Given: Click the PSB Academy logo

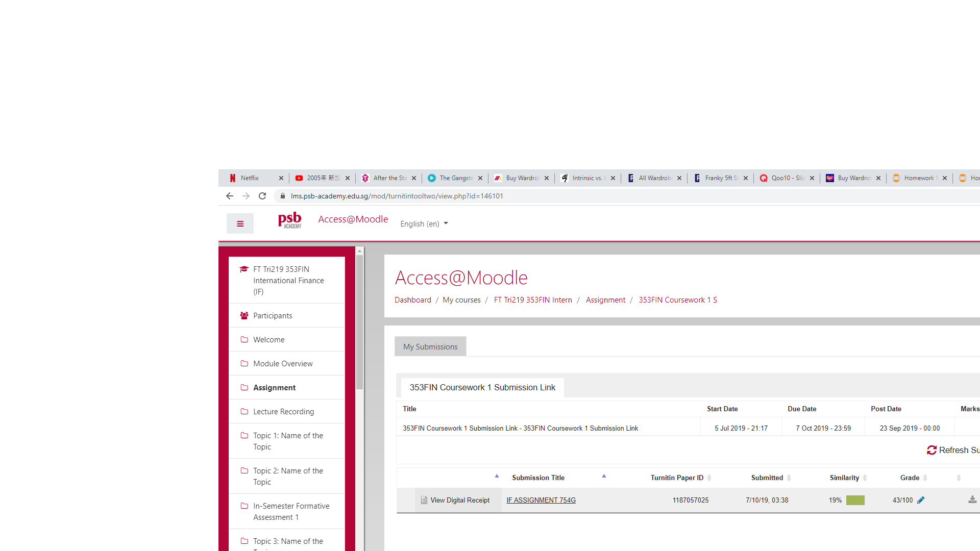Looking at the screenshot, I should 290,220.
